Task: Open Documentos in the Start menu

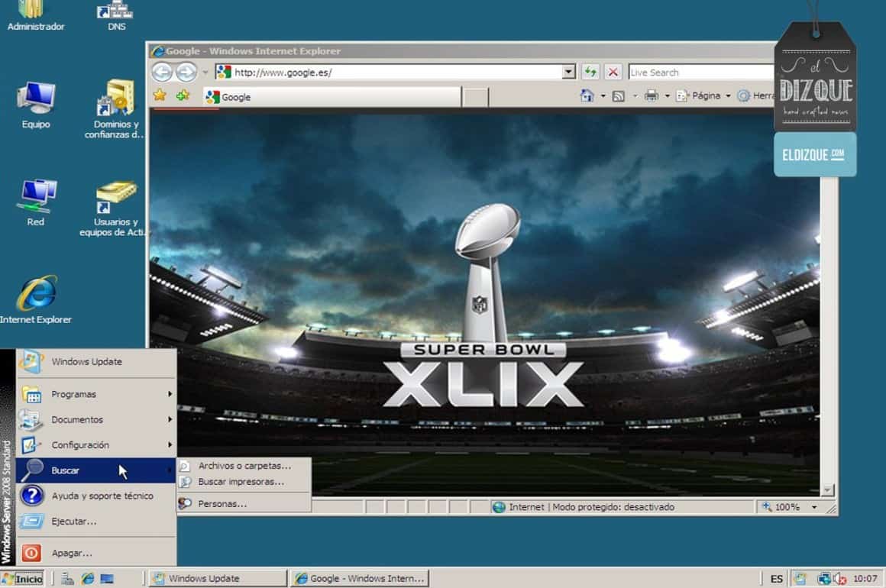Action: click(96, 419)
